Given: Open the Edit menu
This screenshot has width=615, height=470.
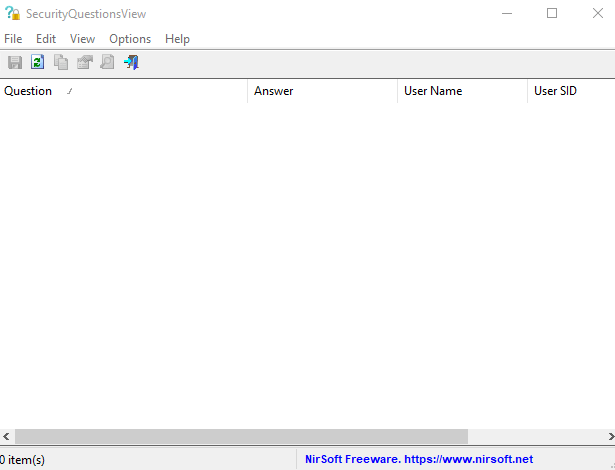Looking at the screenshot, I should click(x=46, y=39).
